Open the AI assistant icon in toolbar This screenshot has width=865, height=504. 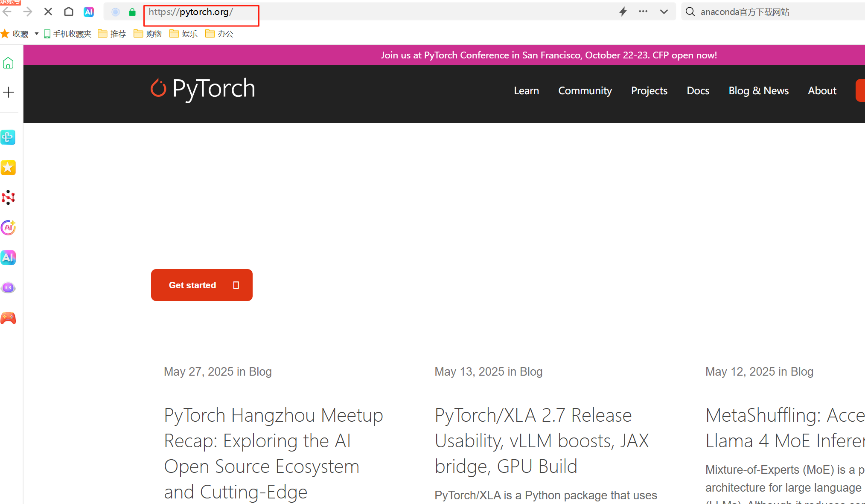(x=89, y=12)
